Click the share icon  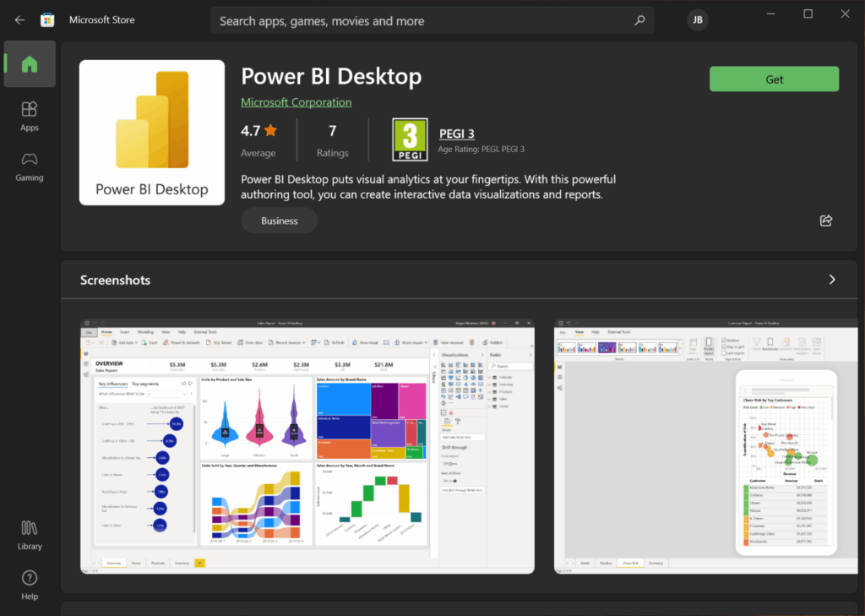pos(826,221)
